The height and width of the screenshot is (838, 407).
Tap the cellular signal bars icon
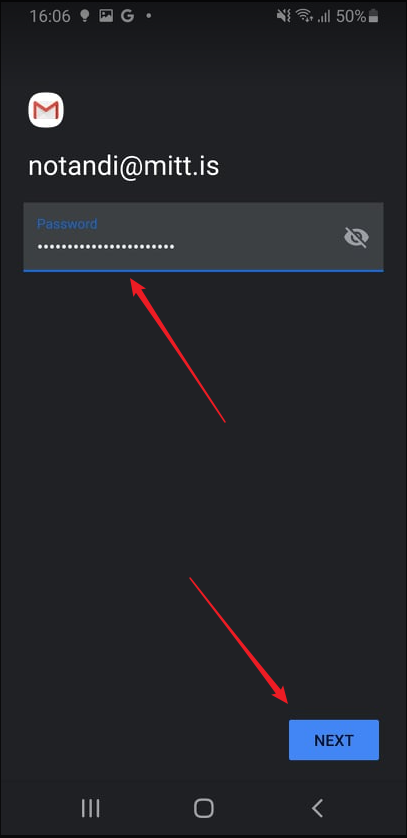[323, 16]
